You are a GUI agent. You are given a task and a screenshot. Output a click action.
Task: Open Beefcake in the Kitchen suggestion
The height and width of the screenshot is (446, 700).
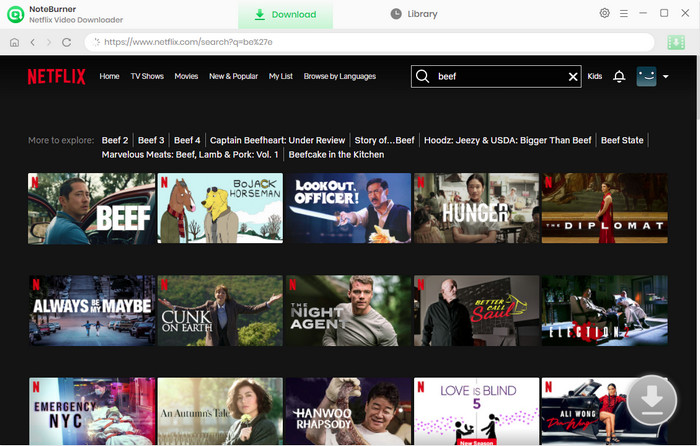click(336, 154)
